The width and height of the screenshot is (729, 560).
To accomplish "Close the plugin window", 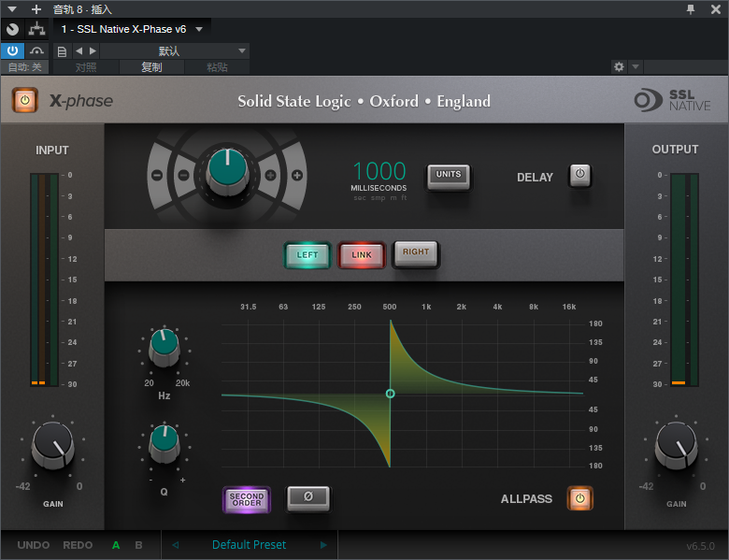I will (x=716, y=8).
